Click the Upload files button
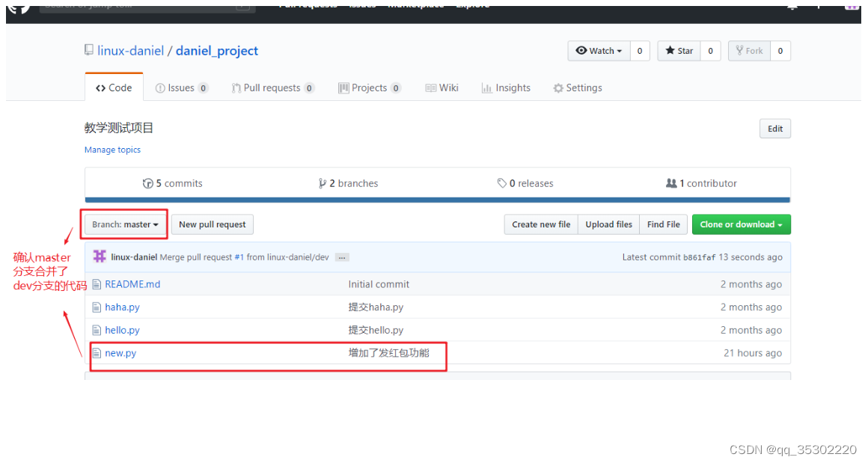 click(608, 224)
